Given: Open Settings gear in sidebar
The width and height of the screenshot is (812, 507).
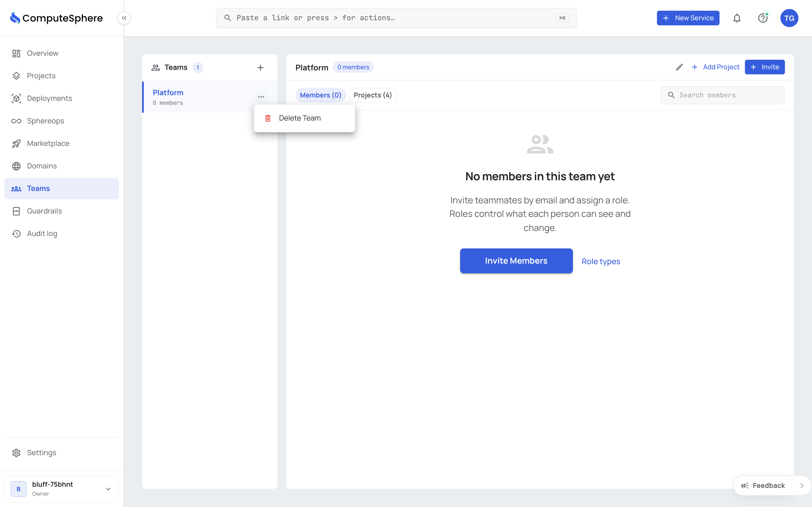Looking at the screenshot, I should [16, 453].
